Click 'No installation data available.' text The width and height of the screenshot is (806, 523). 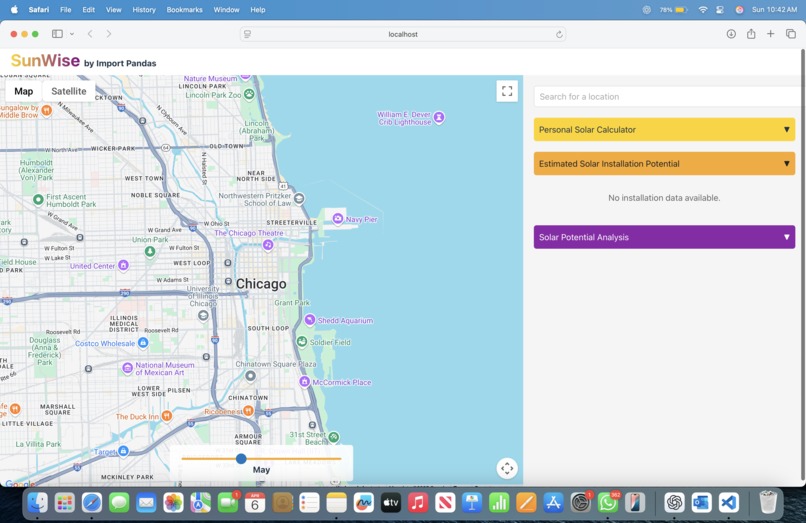664,197
